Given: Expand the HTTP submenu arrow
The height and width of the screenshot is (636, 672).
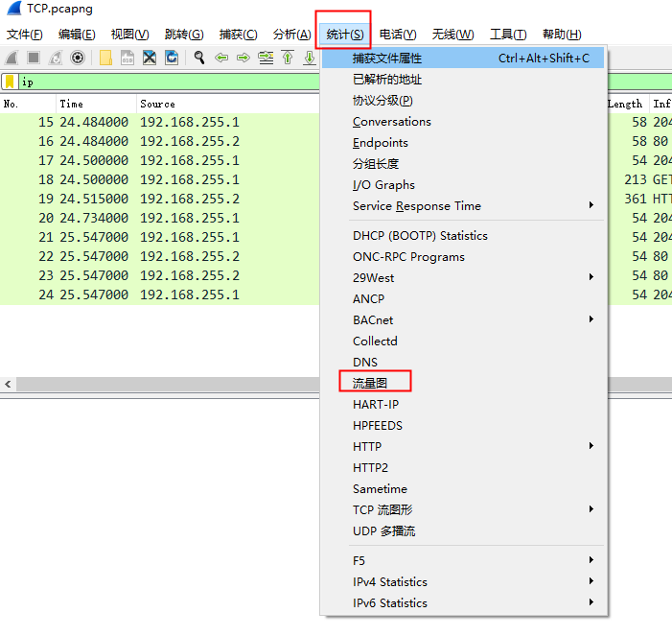Looking at the screenshot, I should [x=591, y=446].
